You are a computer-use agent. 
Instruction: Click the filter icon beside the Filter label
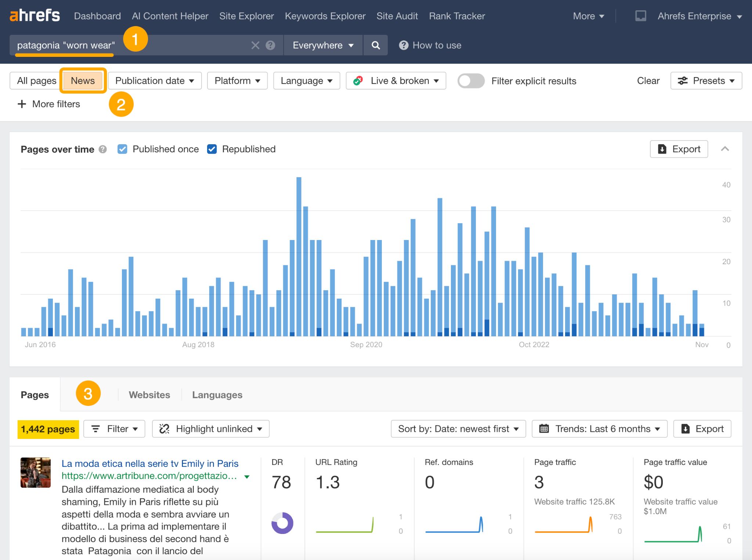(x=96, y=429)
